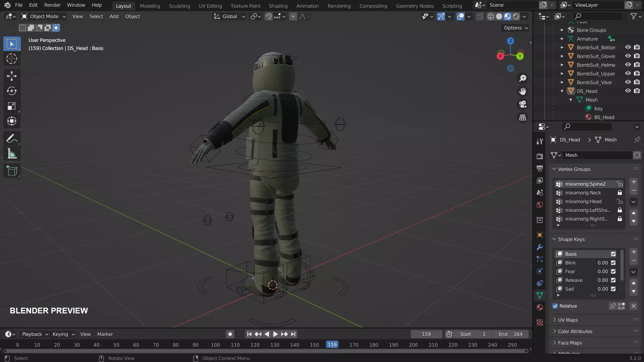The width and height of the screenshot is (644, 362).
Task: Toggle visibility of BombSuit_Gloves in outliner
Action: [628, 56]
